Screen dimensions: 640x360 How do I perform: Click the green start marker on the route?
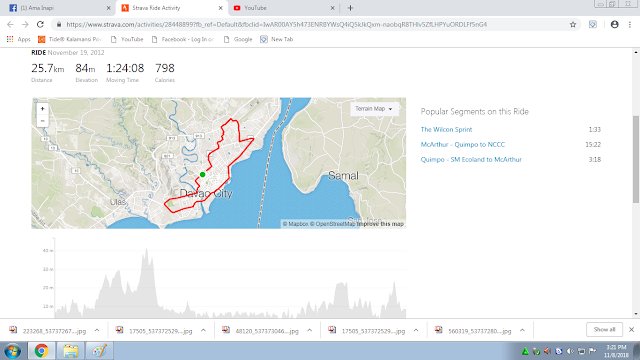point(202,175)
